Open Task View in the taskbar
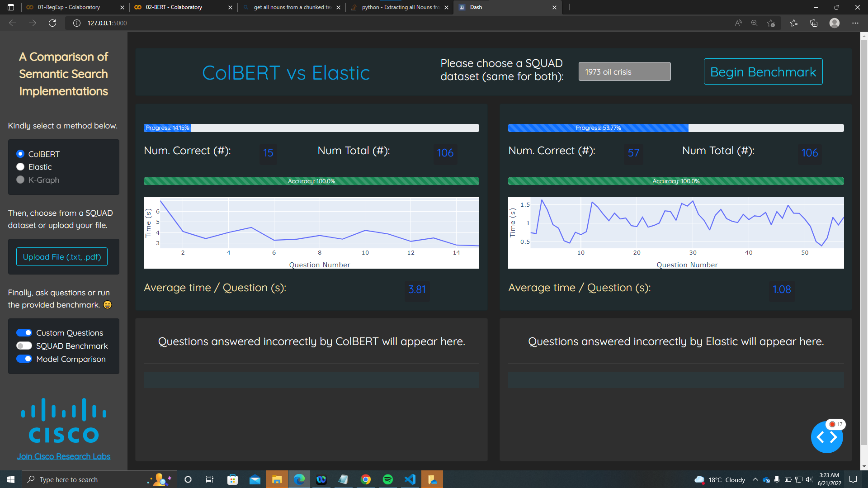This screenshot has height=488, width=868. click(210, 479)
